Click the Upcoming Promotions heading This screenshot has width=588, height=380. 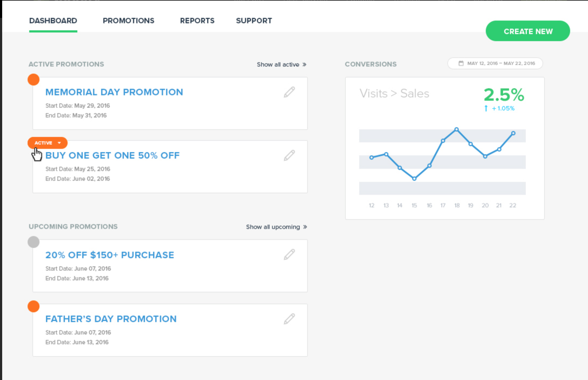point(73,227)
